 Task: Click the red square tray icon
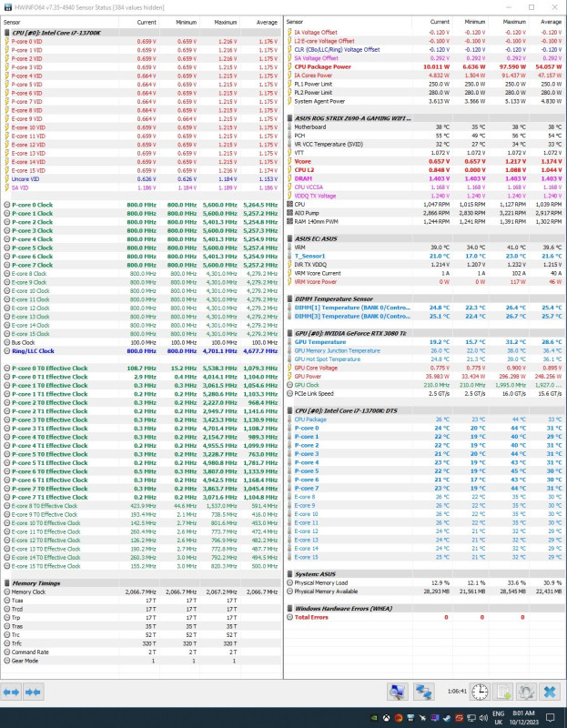click(x=459, y=718)
